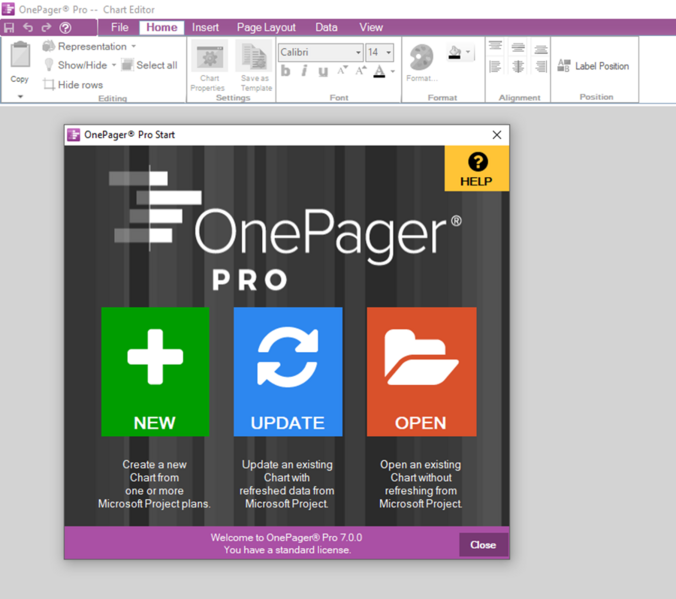Open the File menu tab
The width and height of the screenshot is (676, 599).
click(119, 28)
